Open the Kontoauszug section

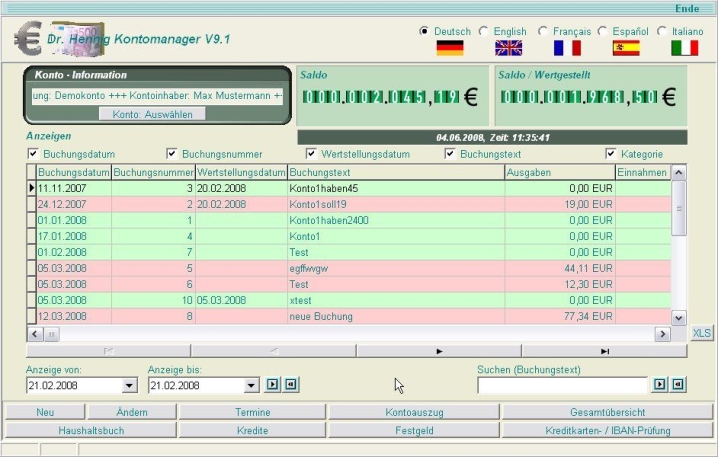coord(414,412)
